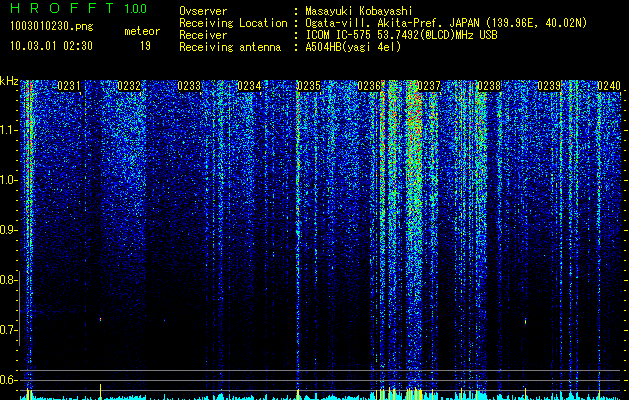Click time marker 0231
629x400 pixels.
69,86
